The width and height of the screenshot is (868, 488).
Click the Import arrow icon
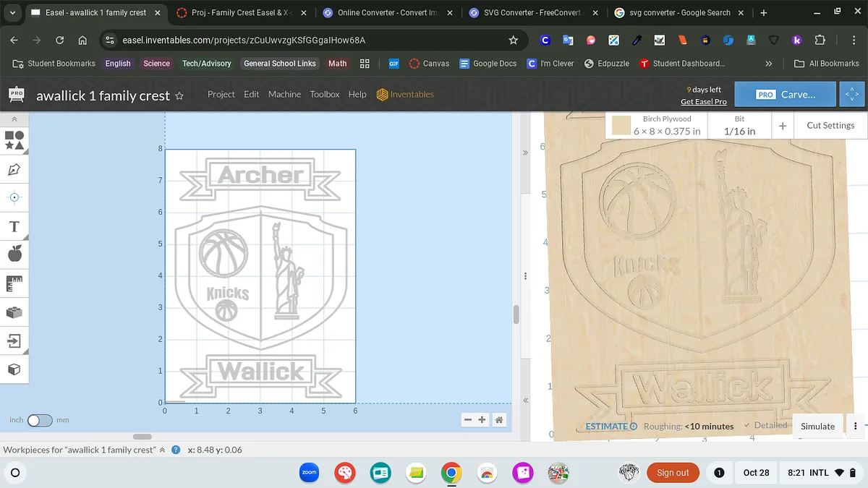tap(14, 341)
